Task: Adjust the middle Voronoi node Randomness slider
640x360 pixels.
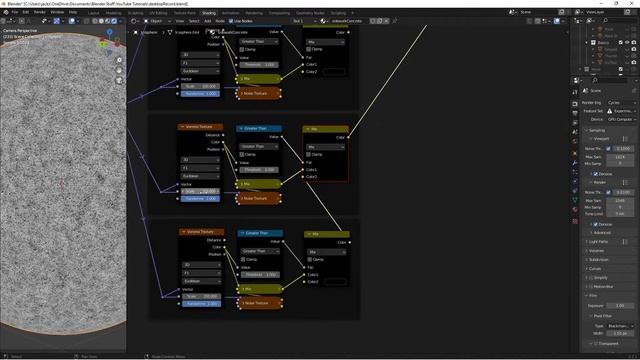Action: click(x=200, y=199)
